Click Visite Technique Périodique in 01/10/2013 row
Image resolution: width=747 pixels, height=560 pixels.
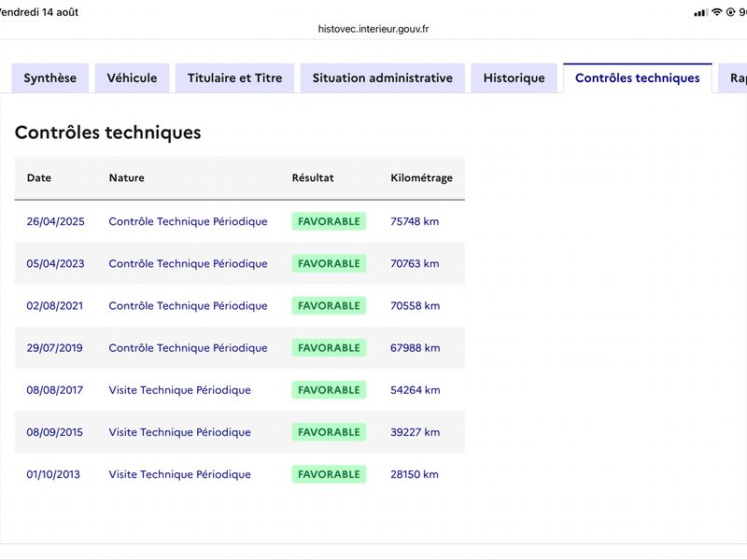pos(179,474)
